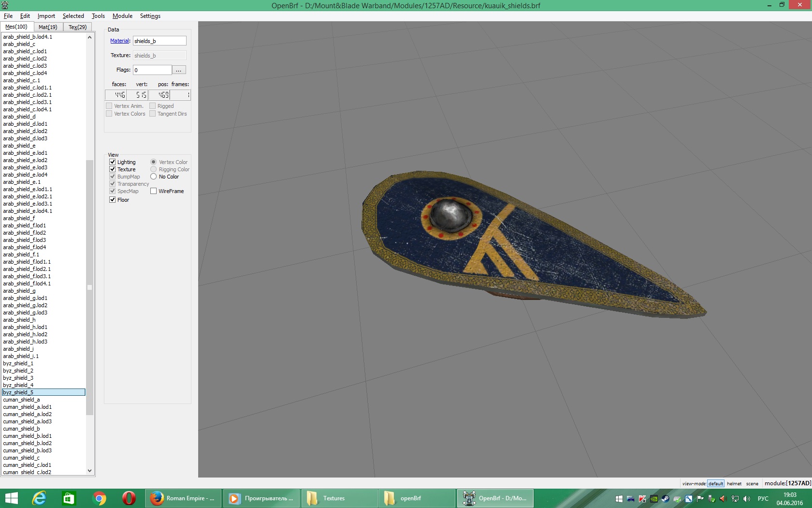Screen dimensions: 812x508
Task: Open Steam tray icon
Action: coord(666,499)
